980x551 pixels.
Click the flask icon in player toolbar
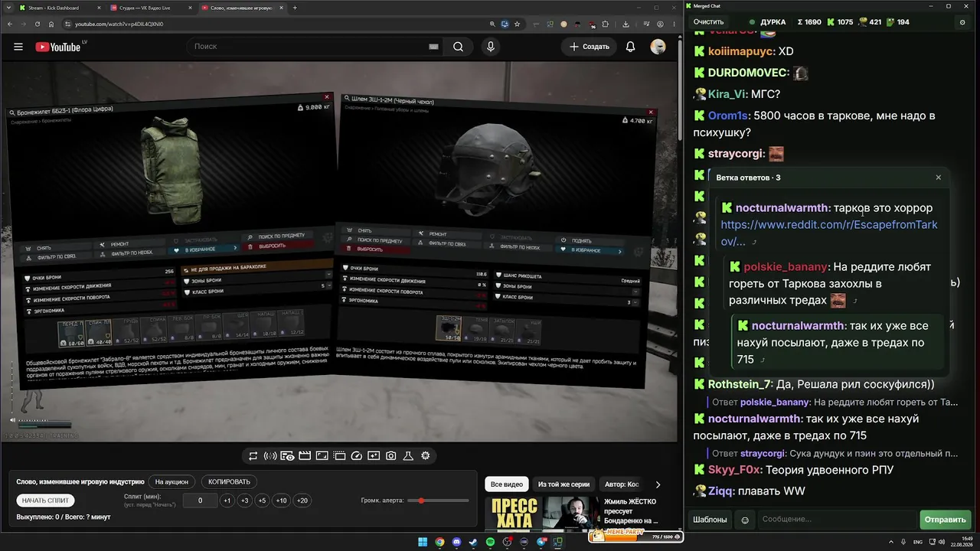[408, 456]
